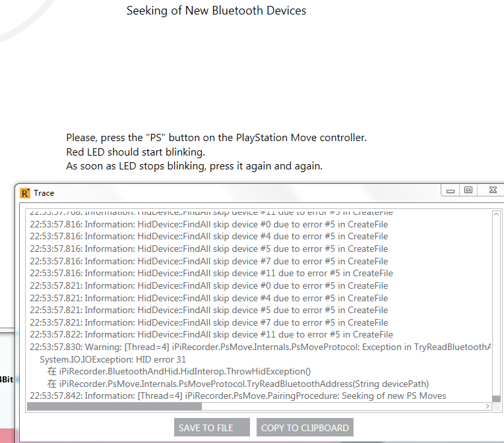Screen dimensions: 504x443
Task: Click the 'Seeking of New Bluetooth Devices' heading
Action: tap(216, 11)
